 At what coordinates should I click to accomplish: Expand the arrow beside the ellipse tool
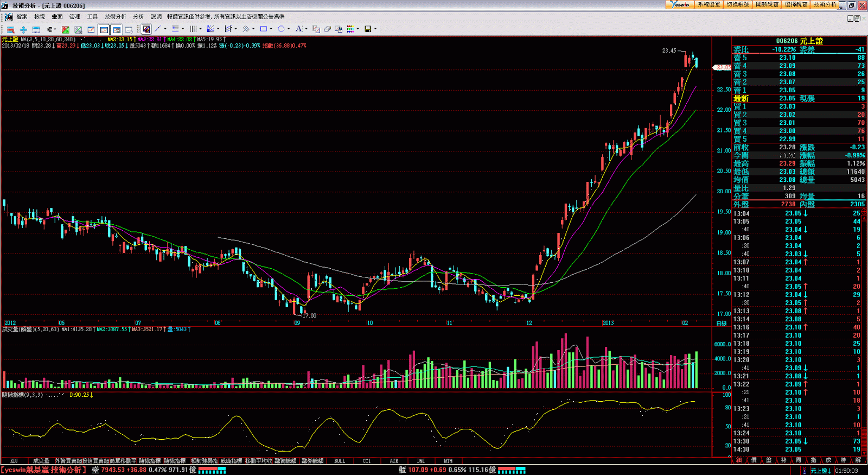[289, 29]
